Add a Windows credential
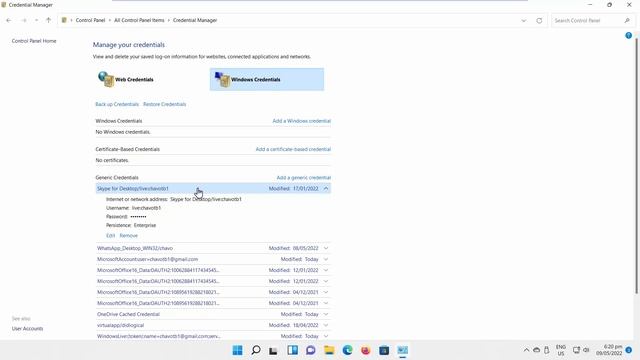640x360 pixels. point(302,121)
